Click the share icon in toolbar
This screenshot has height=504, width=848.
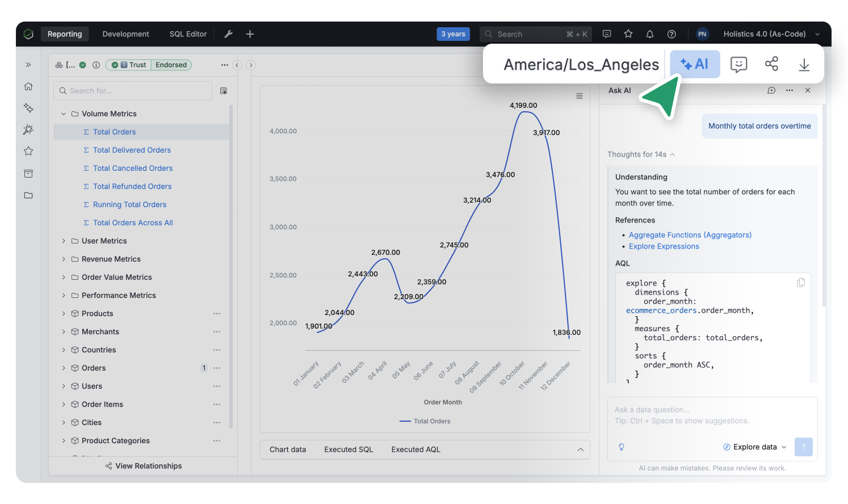point(771,64)
